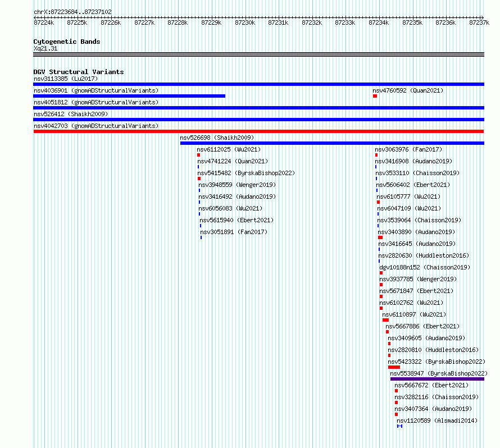
Task: Open nsv3282116 (Chaisson2019) label
Action: [437, 397]
